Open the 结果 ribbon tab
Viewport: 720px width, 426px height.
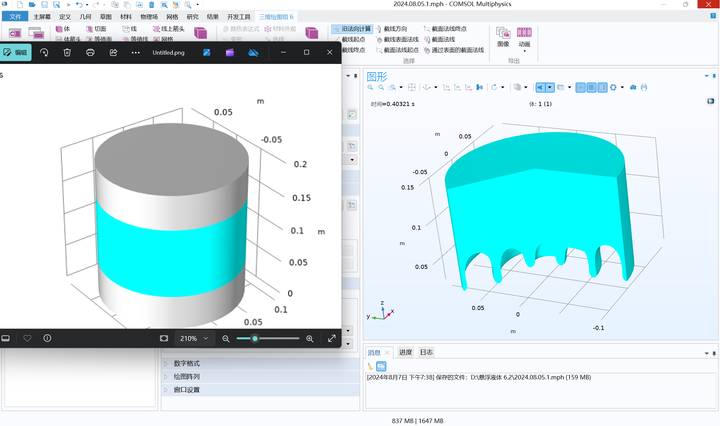213,17
